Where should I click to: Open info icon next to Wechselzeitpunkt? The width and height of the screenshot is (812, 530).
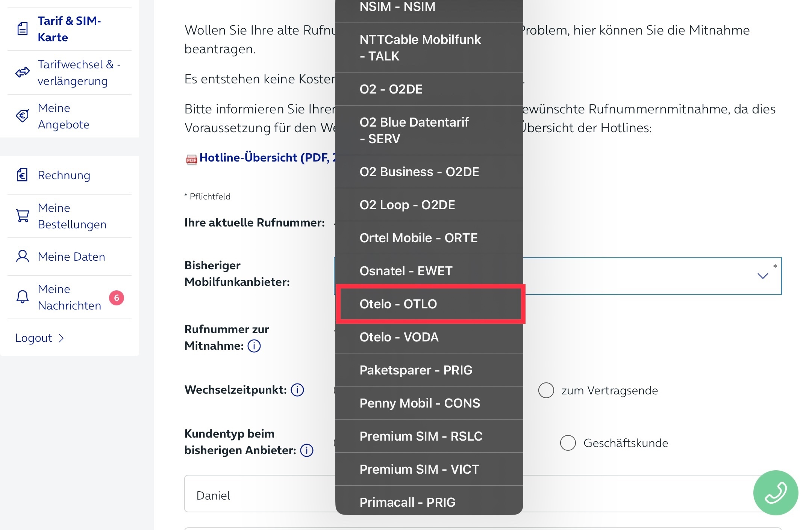pos(297,390)
